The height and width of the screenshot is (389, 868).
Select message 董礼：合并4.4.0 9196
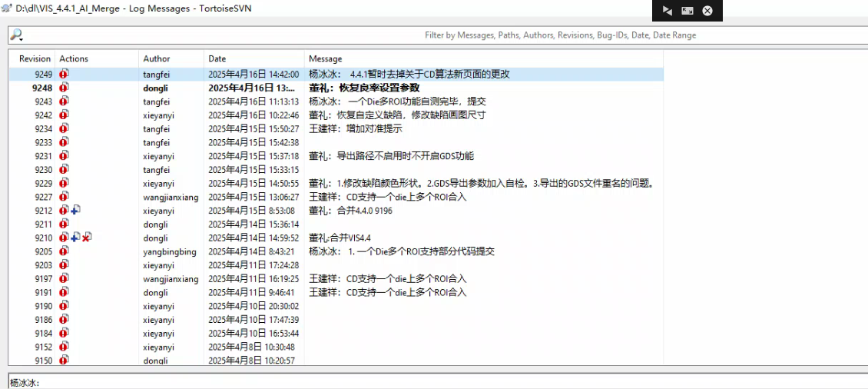(350, 211)
